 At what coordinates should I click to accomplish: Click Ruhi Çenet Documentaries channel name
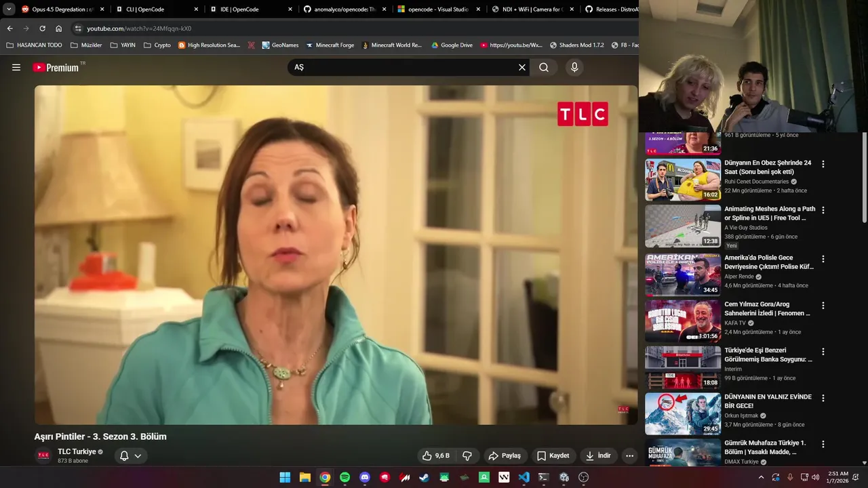pos(756,182)
